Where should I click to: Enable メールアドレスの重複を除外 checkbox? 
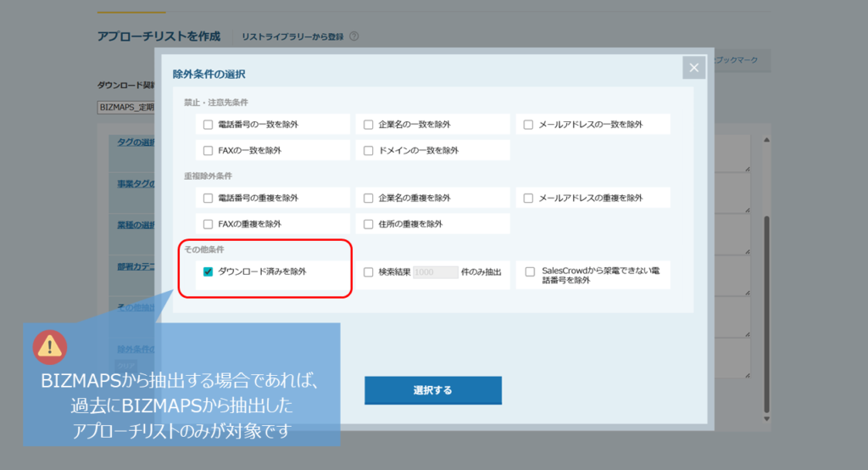[528, 199]
